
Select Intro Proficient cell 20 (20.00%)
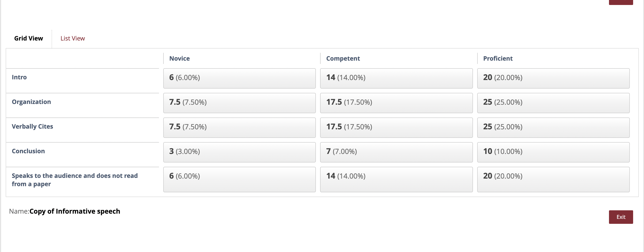[x=553, y=78]
